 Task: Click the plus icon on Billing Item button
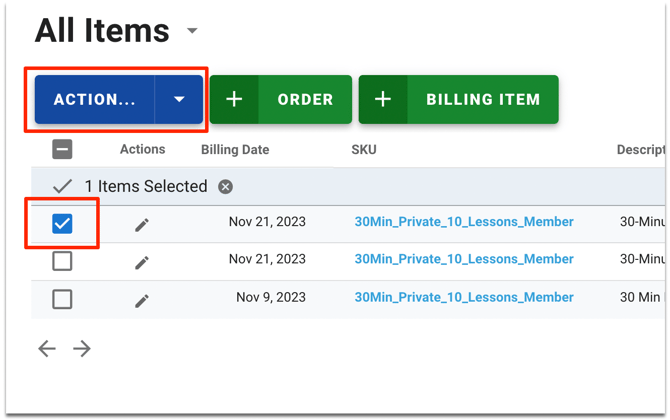(383, 100)
